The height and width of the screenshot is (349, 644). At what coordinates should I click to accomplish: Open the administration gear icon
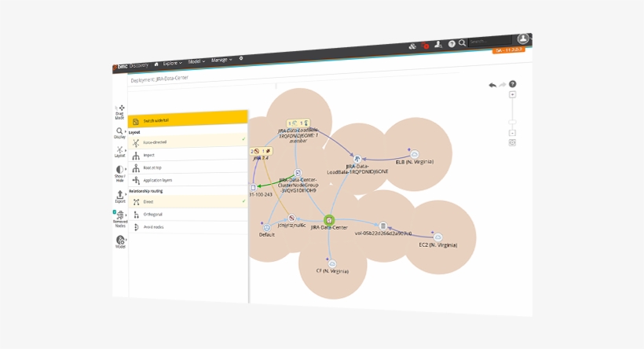[241, 58]
